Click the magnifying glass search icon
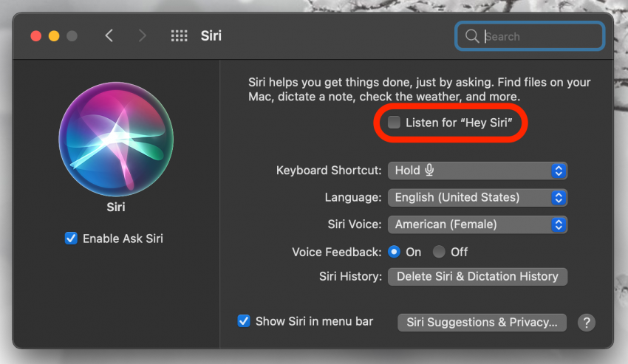The width and height of the screenshot is (628, 364). click(471, 36)
